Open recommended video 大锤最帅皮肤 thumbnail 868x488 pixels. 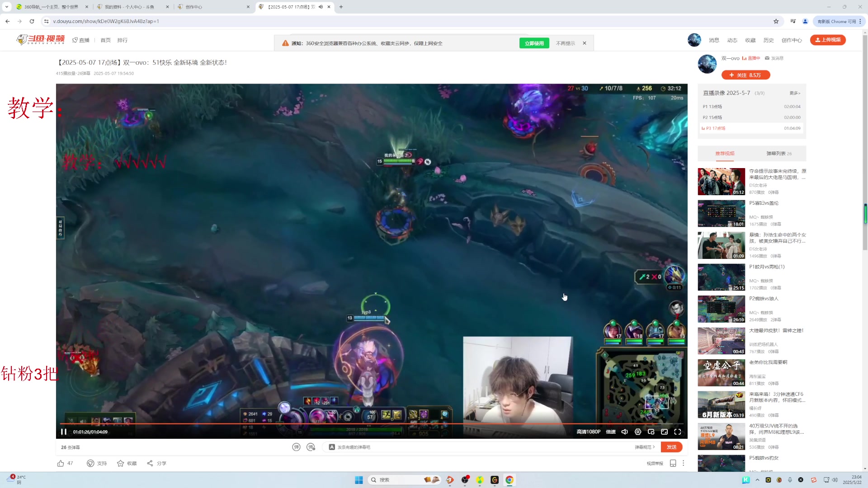[721, 341]
